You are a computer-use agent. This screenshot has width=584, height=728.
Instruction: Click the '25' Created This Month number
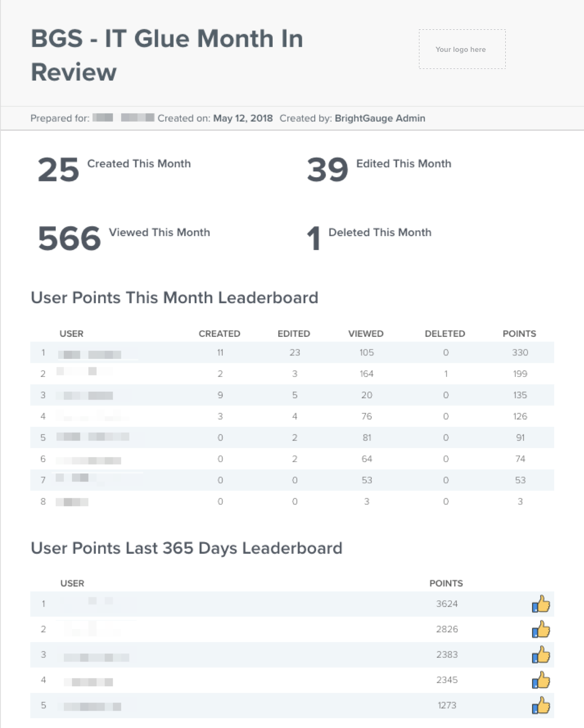point(58,170)
